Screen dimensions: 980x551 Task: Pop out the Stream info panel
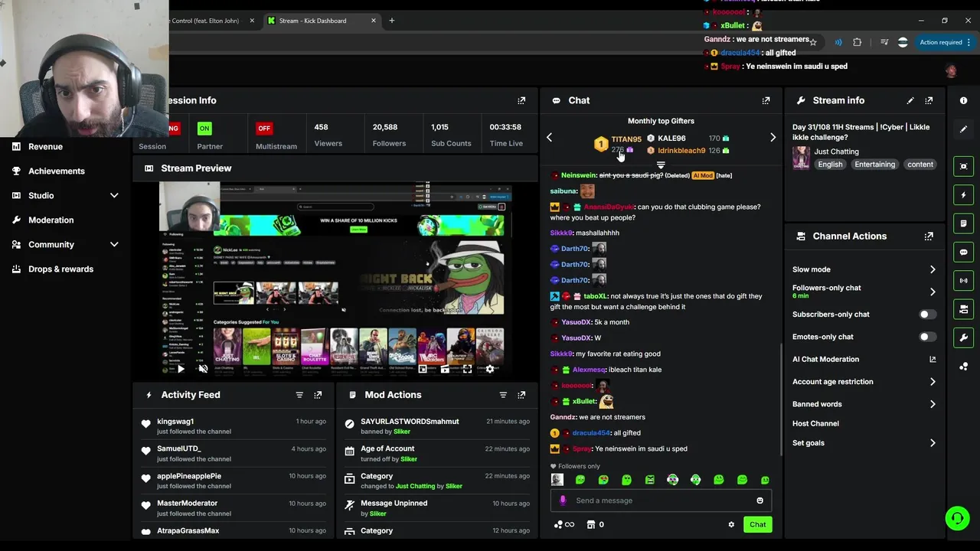click(929, 100)
